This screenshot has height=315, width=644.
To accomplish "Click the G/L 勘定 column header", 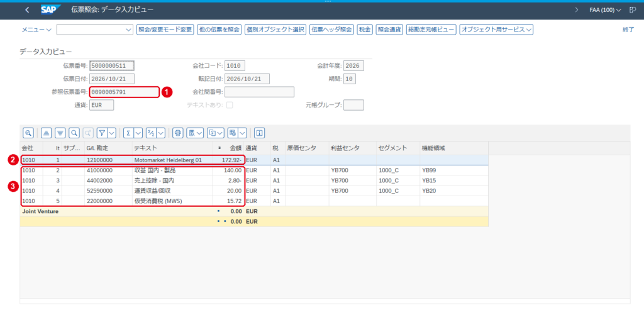I will 107,148.
